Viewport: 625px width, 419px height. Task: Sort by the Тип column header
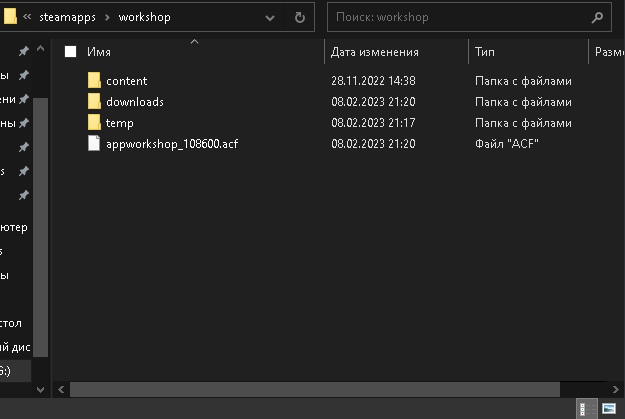(x=485, y=52)
